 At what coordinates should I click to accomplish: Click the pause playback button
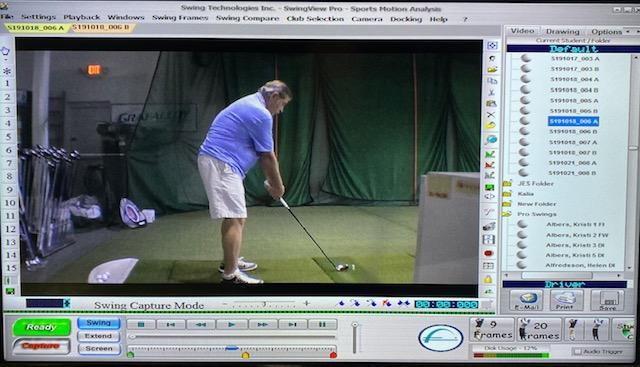tap(322, 325)
